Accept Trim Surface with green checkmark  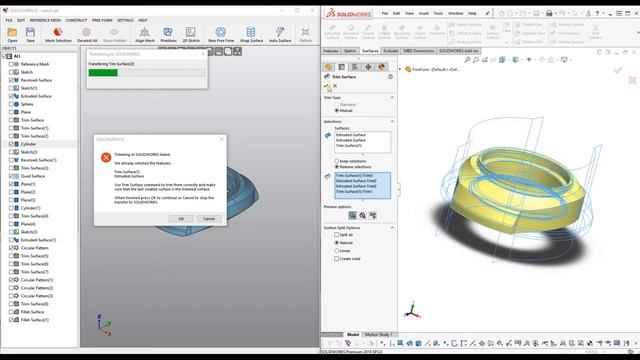pos(326,86)
